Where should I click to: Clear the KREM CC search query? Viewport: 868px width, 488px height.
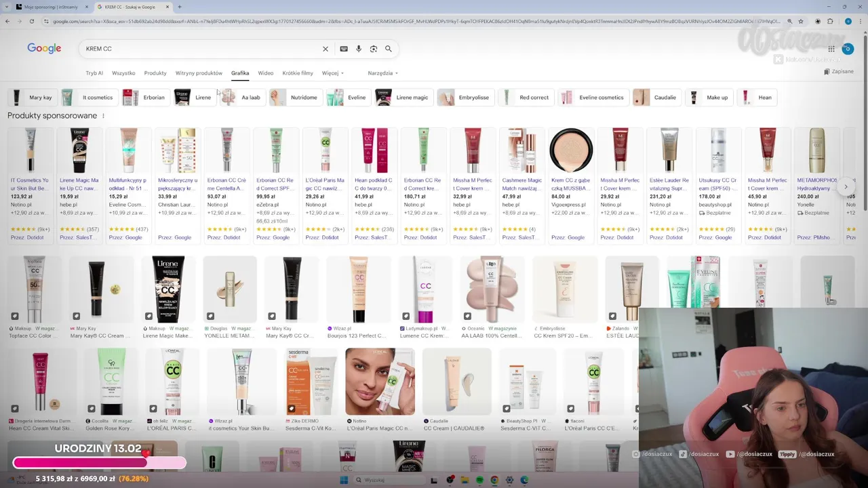point(325,49)
